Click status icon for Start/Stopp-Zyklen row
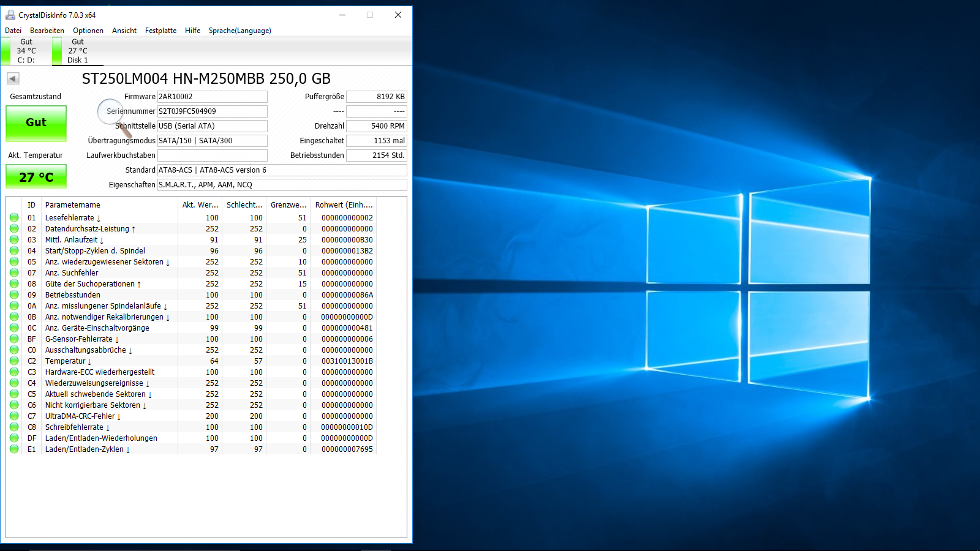980x551 pixels. [14, 250]
